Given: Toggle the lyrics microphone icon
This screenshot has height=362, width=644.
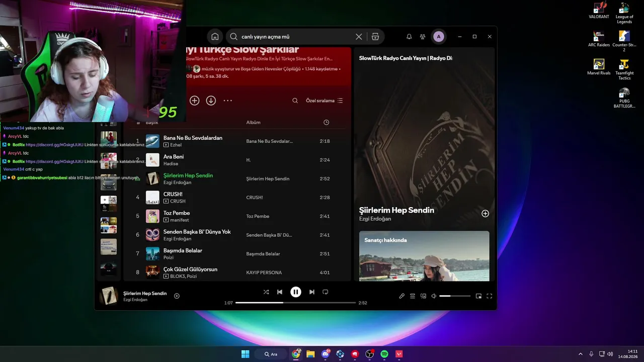Looking at the screenshot, I should pos(401,296).
